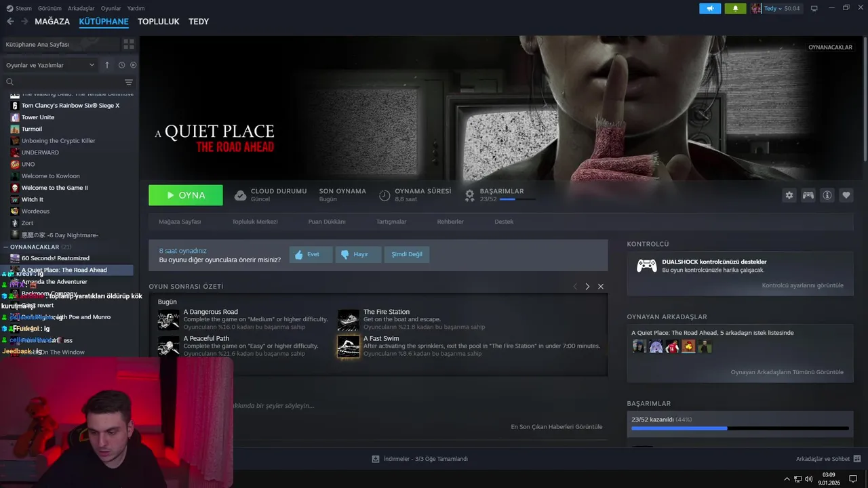Open the Mağaza Sayfası link

[180, 222]
